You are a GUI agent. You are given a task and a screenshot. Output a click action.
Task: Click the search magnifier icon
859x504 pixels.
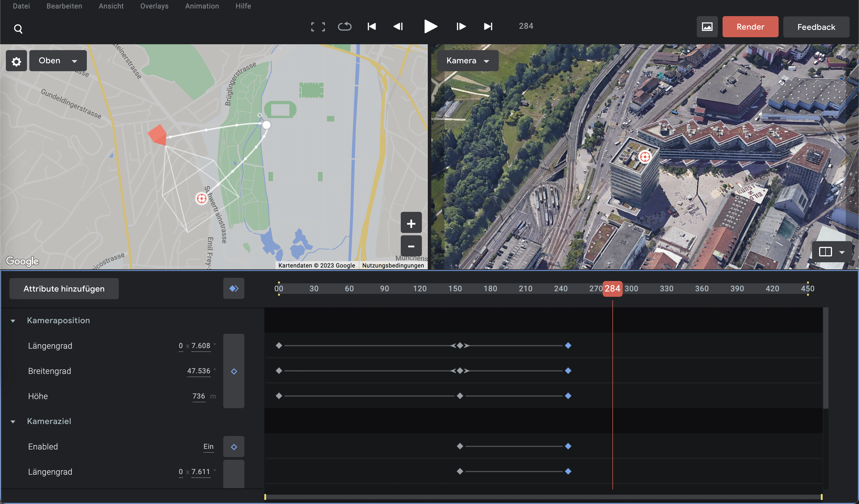click(x=18, y=29)
